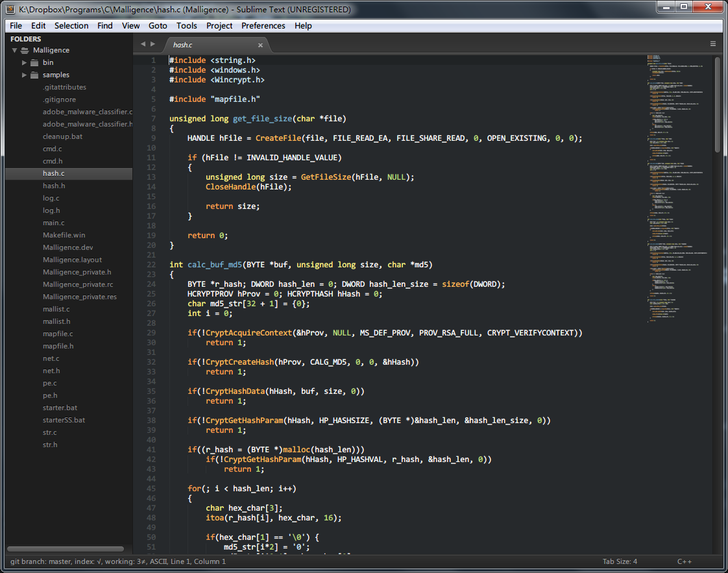Open Makefile.win in sidebar
Viewport: 728px width, 573px height.
64,235
